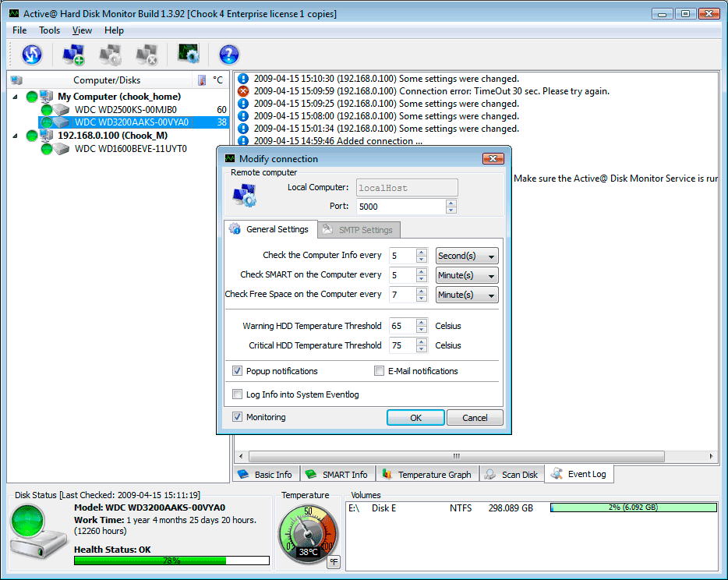
Task: Open the SMART Info tab
Action: pyautogui.click(x=337, y=475)
